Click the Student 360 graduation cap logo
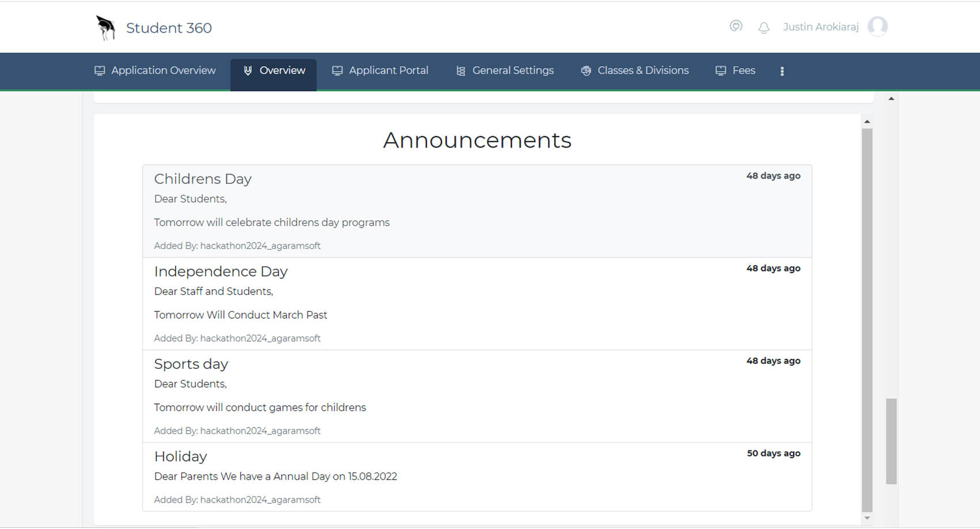 coord(105,27)
